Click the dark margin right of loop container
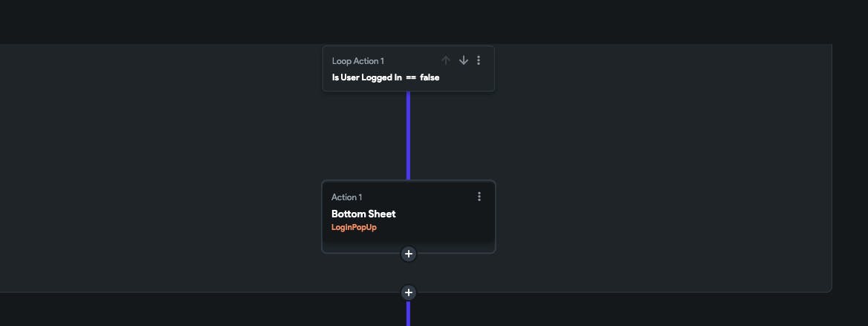The height and width of the screenshot is (326, 868). tap(850, 166)
